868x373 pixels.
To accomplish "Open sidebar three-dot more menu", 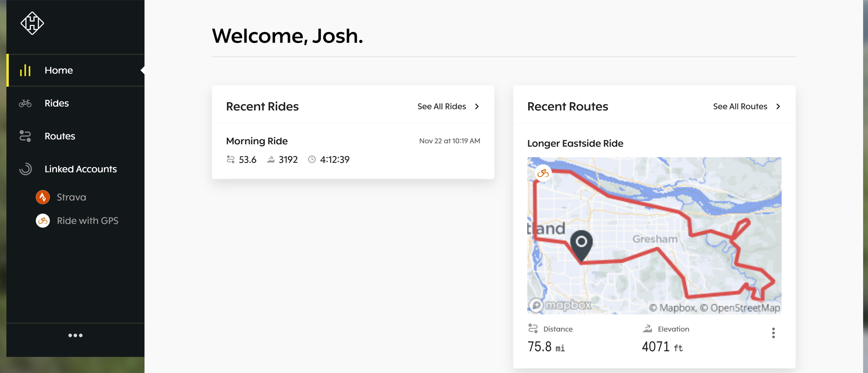I will [x=75, y=335].
